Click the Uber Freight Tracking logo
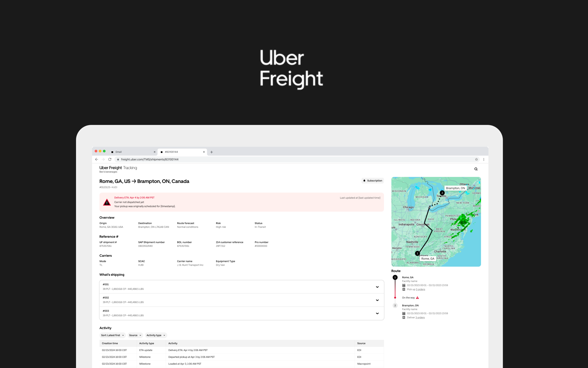 (118, 168)
